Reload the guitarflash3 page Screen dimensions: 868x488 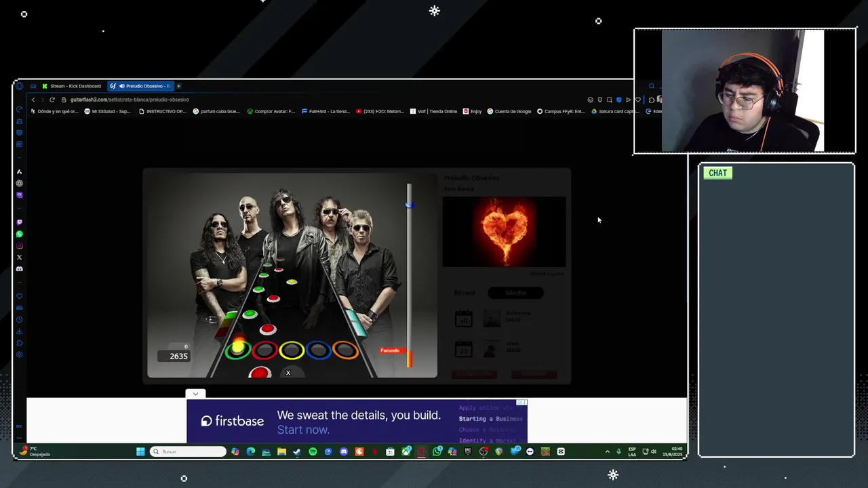pyautogui.click(x=52, y=100)
